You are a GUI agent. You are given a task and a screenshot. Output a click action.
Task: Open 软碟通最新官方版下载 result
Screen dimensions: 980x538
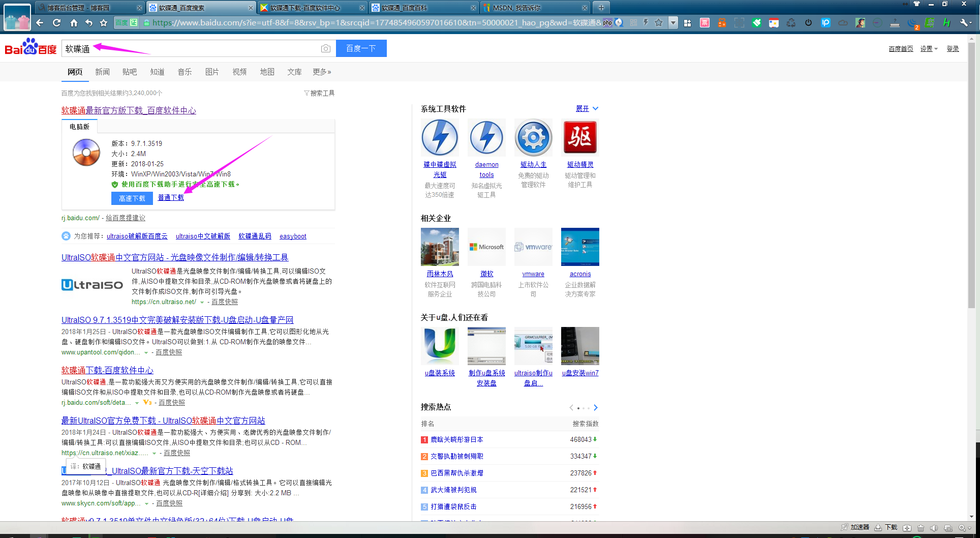click(x=129, y=110)
